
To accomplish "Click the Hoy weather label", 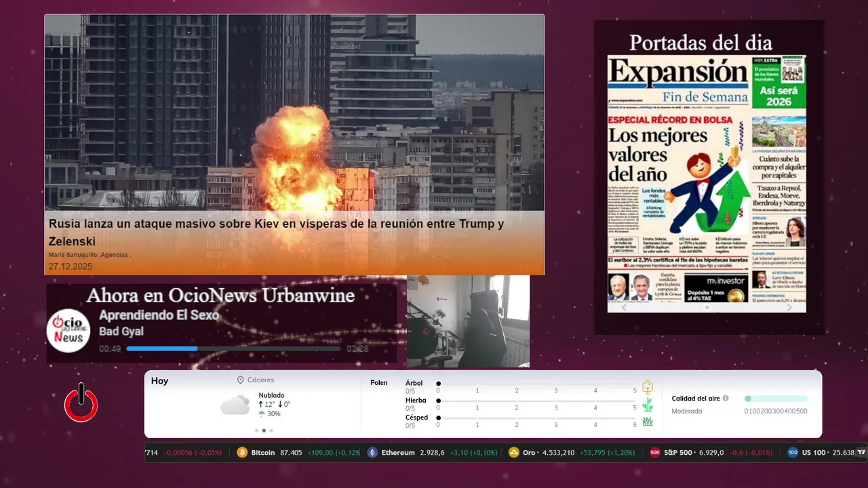I will (159, 381).
